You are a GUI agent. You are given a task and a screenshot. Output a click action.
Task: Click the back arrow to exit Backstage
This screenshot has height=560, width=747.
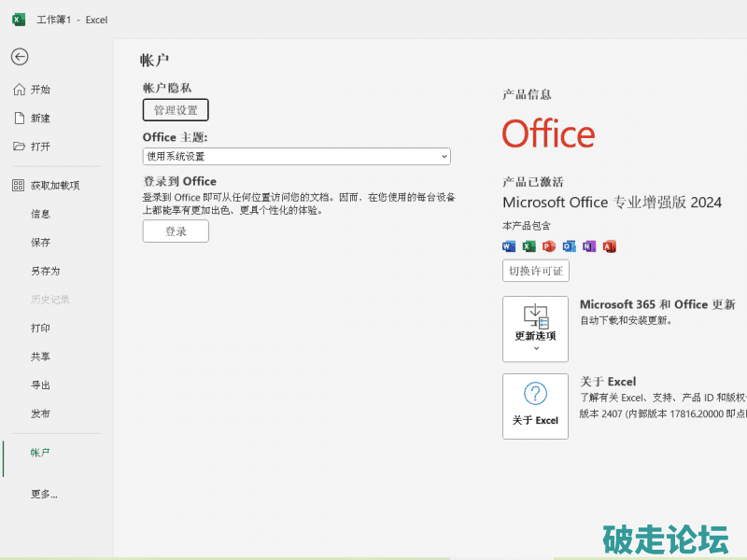pos(20,57)
